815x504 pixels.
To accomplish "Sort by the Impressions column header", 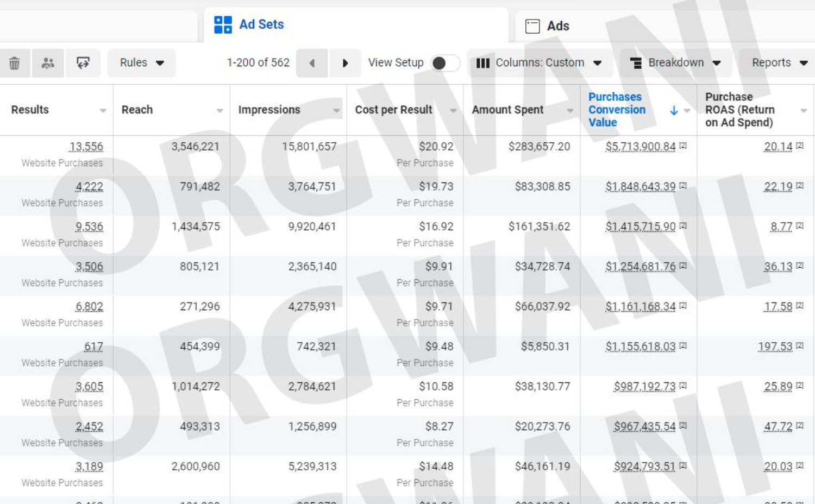I will pyautogui.click(x=269, y=110).
